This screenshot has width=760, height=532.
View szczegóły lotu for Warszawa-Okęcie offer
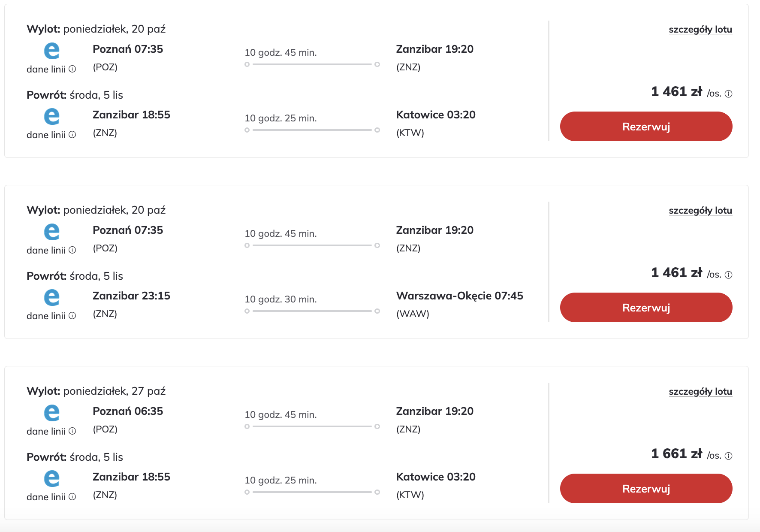click(x=700, y=211)
